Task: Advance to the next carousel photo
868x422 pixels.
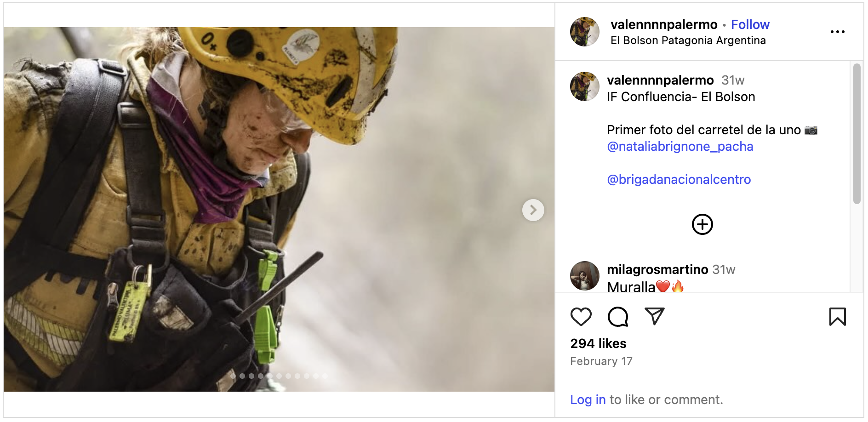Action: (533, 210)
